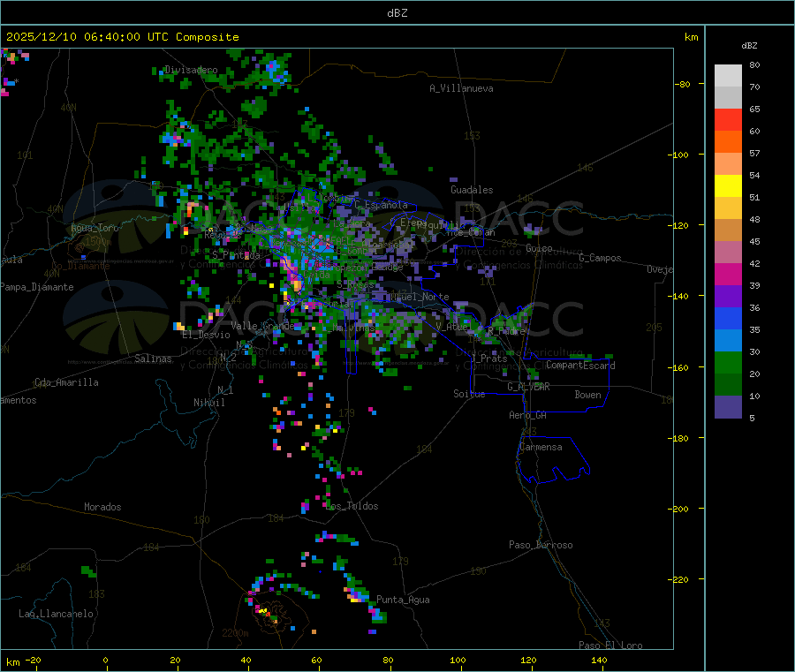This screenshot has width=795, height=672.
Task: Click the Salinas place label
Action: point(153,359)
